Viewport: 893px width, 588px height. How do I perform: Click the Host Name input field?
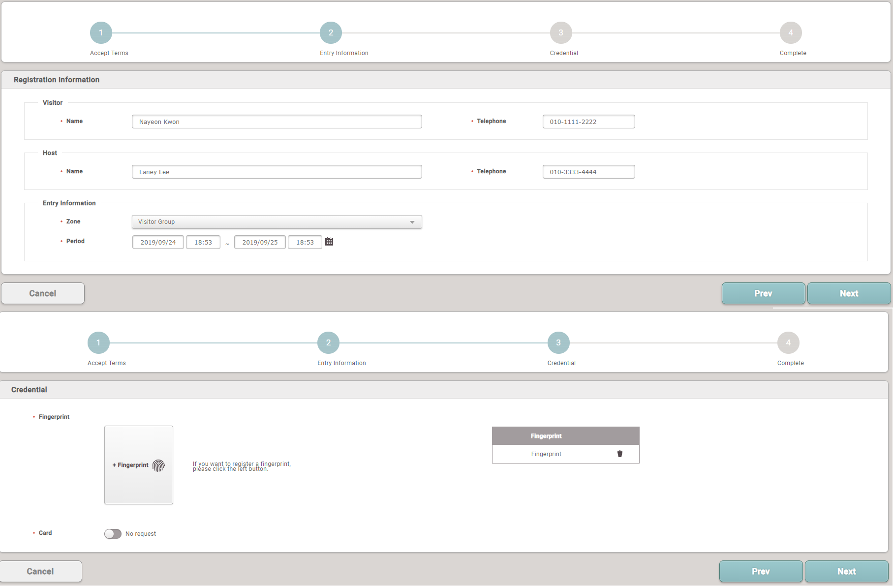[x=277, y=172]
